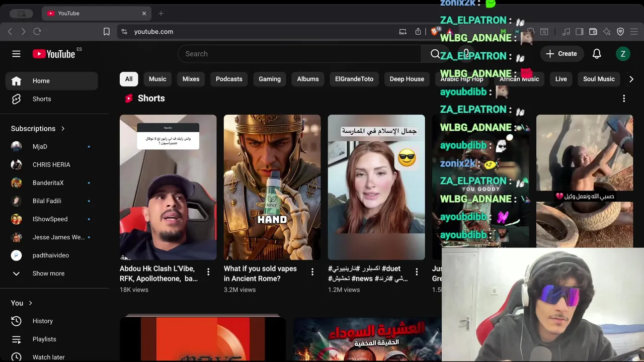Select the Gaming filter chip

270,79
